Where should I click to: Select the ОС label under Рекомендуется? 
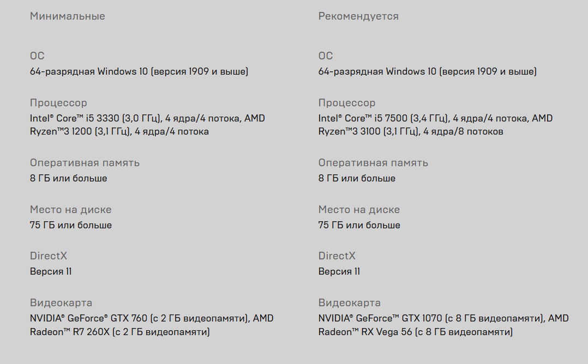326,56
